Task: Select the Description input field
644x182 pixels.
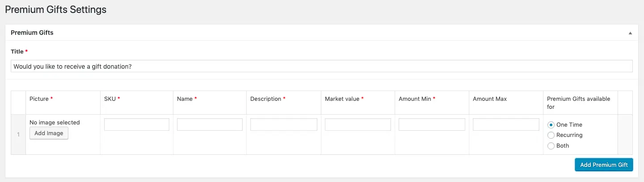Action: click(283, 124)
